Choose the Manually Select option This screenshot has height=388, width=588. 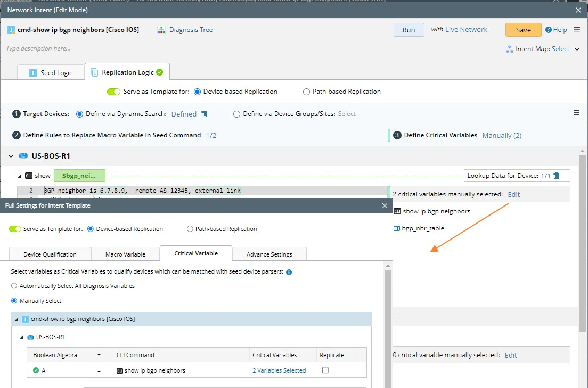tap(14, 301)
